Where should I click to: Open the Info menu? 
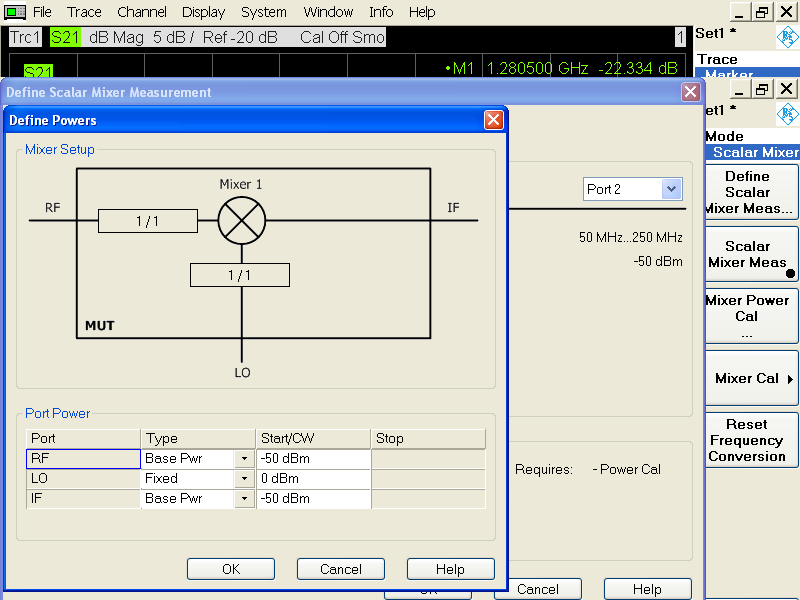pos(381,12)
